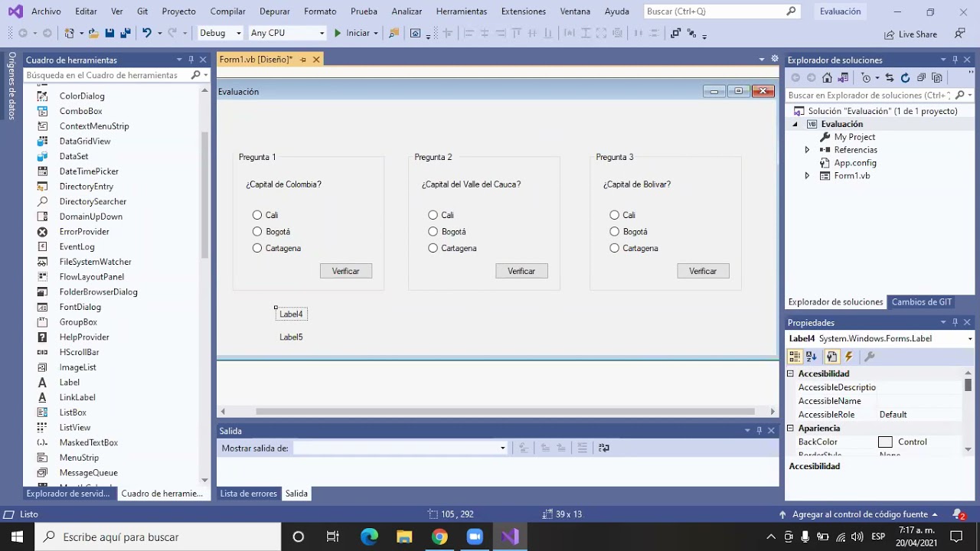Click the Live Share button

coord(910,34)
